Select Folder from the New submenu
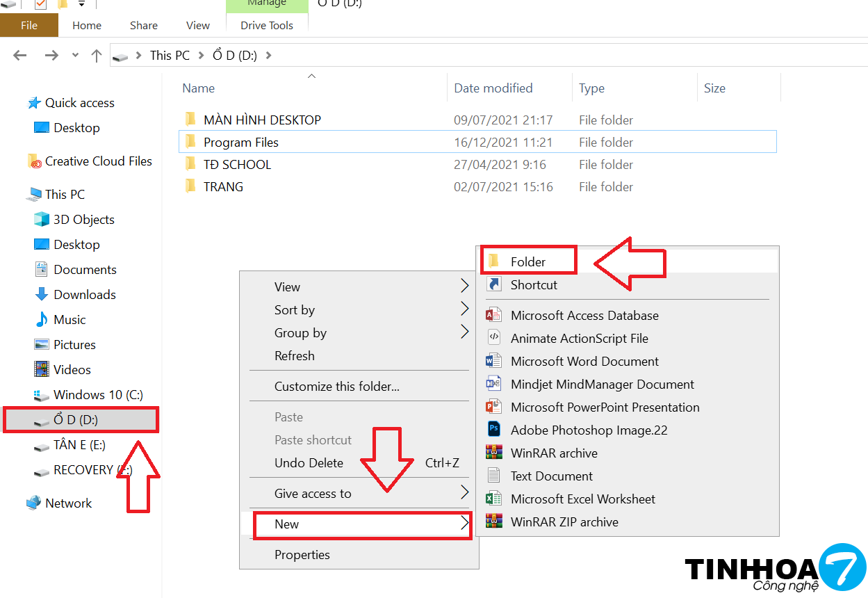Image resolution: width=868 pixels, height=598 pixels. 528,261
